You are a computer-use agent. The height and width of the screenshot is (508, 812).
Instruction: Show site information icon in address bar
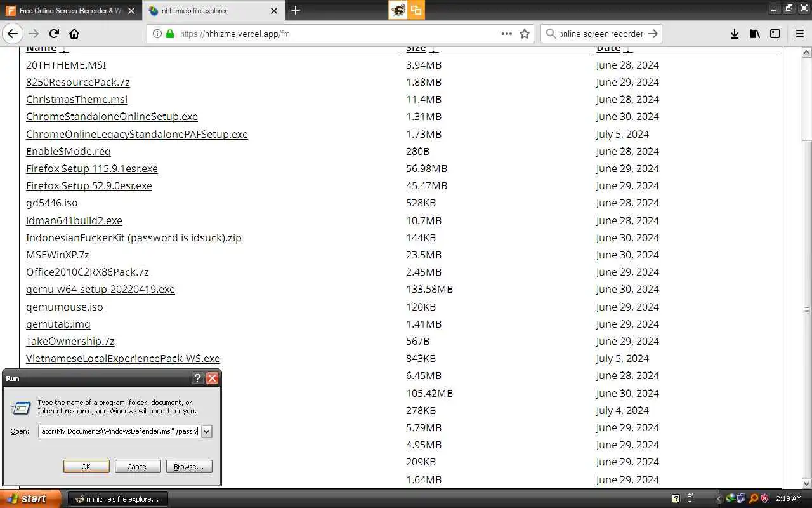click(157, 34)
